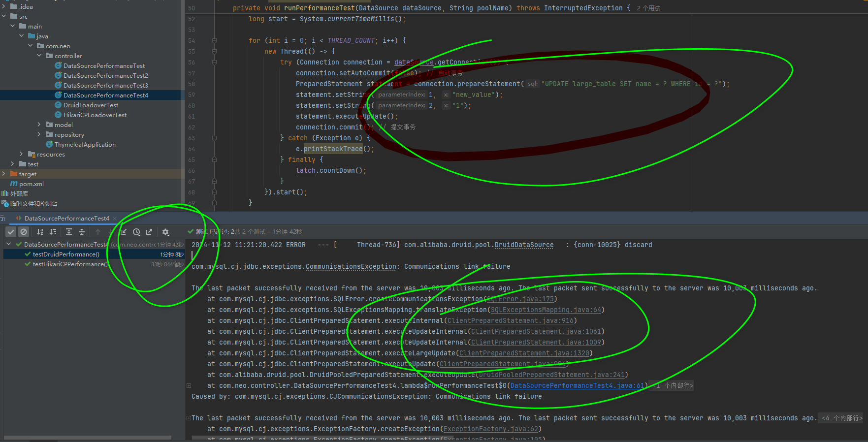The height and width of the screenshot is (442, 868).
Task: Open ExceptionFactory.java:62 link
Action: tap(491, 429)
